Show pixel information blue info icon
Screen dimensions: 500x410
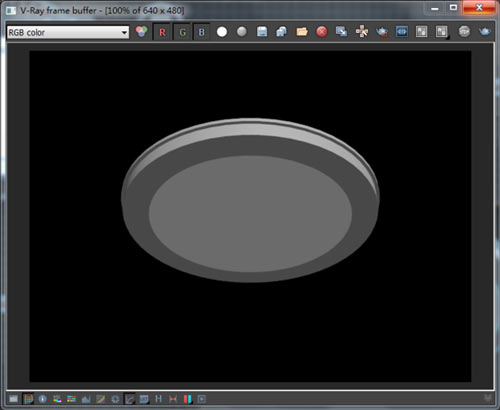42,399
